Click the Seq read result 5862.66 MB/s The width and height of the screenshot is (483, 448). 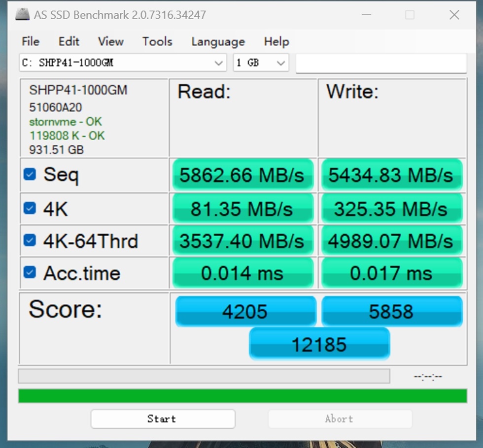(x=242, y=175)
